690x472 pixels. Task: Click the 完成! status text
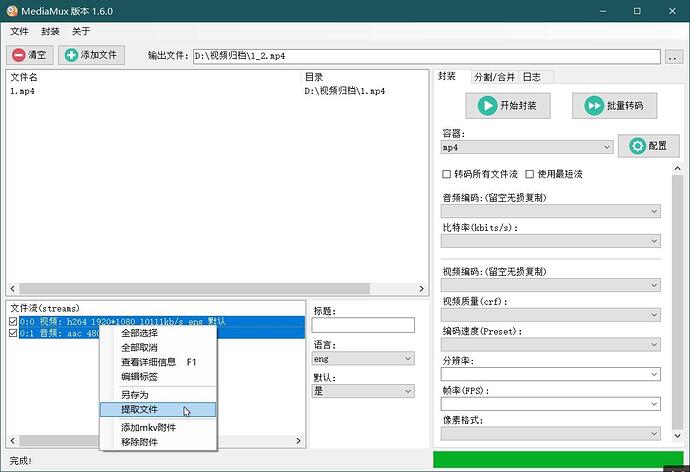pyautogui.click(x=20, y=461)
